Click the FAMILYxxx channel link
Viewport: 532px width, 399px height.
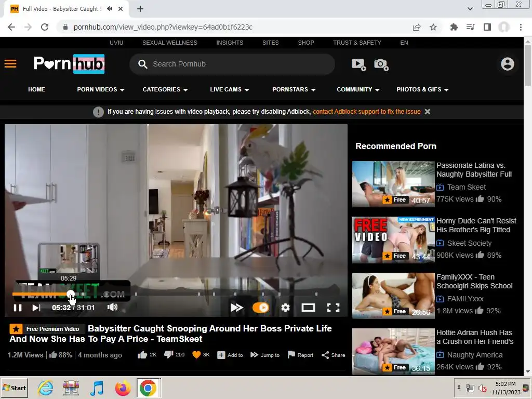(465, 299)
